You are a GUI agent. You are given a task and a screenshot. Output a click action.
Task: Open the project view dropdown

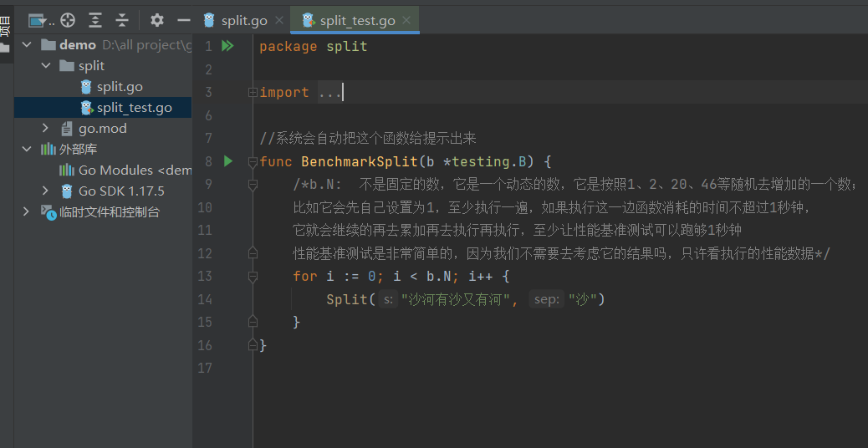point(42,20)
